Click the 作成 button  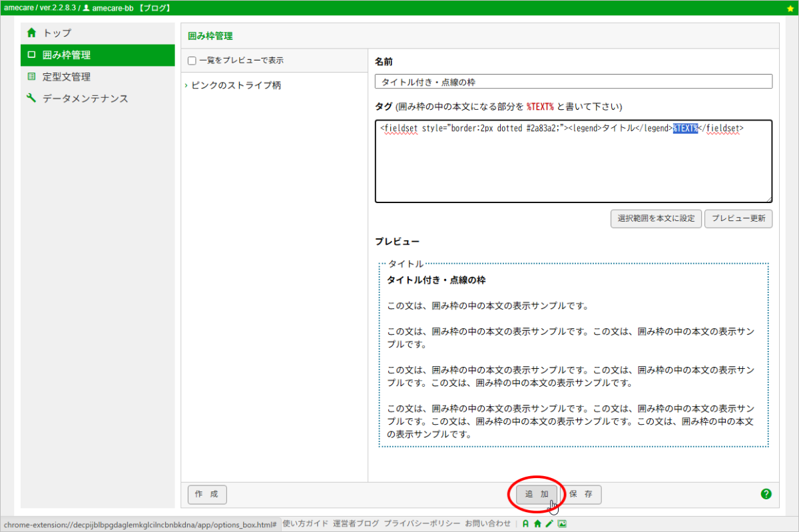coord(207,495)
